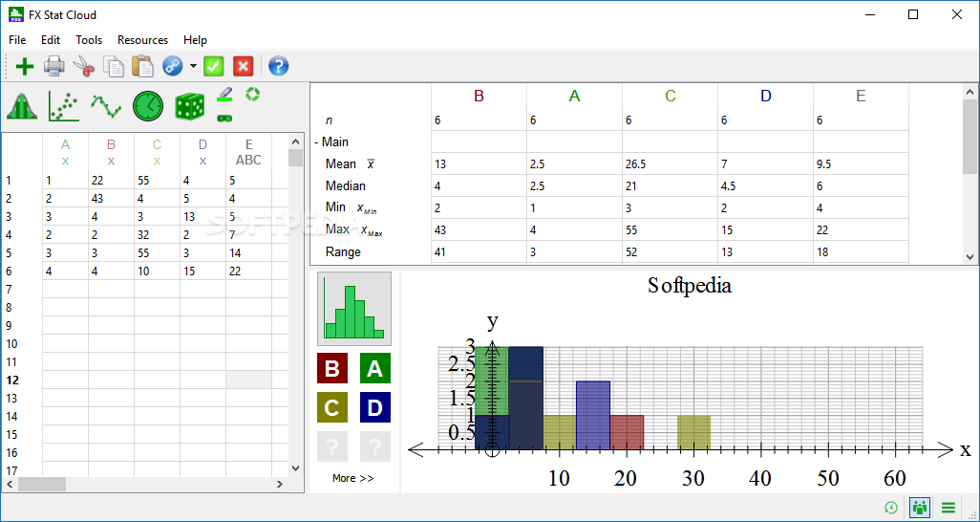This screenshot has width=980, height=522.
Task: Open the File menu
Action: pyautogui.click(x=17, y=40)
